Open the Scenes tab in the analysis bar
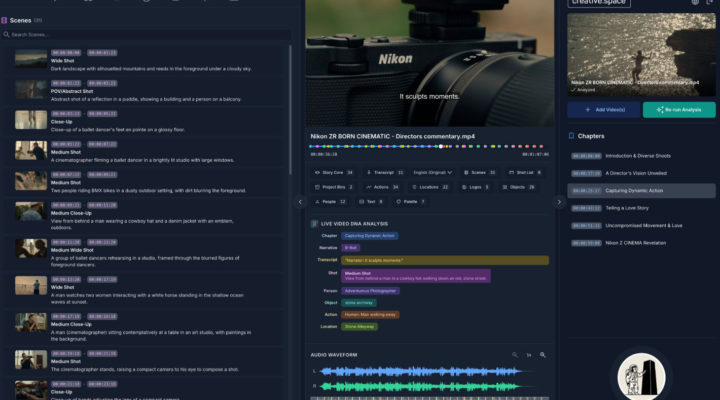Screen dimensions: 720x400 (479, 173)
